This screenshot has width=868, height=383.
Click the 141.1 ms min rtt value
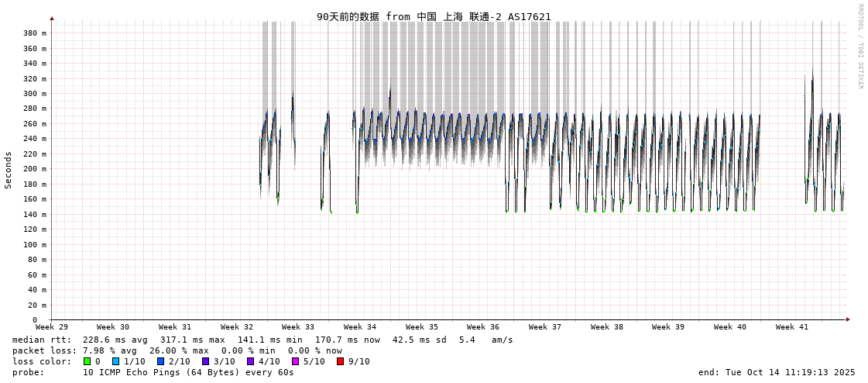click(270, 340)
